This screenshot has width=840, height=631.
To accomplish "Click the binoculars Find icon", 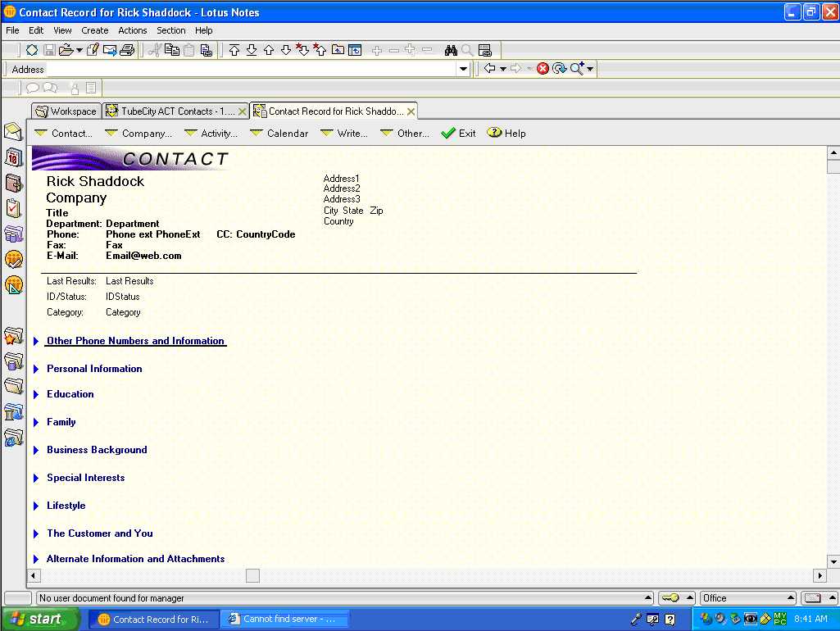I will 450,50.
